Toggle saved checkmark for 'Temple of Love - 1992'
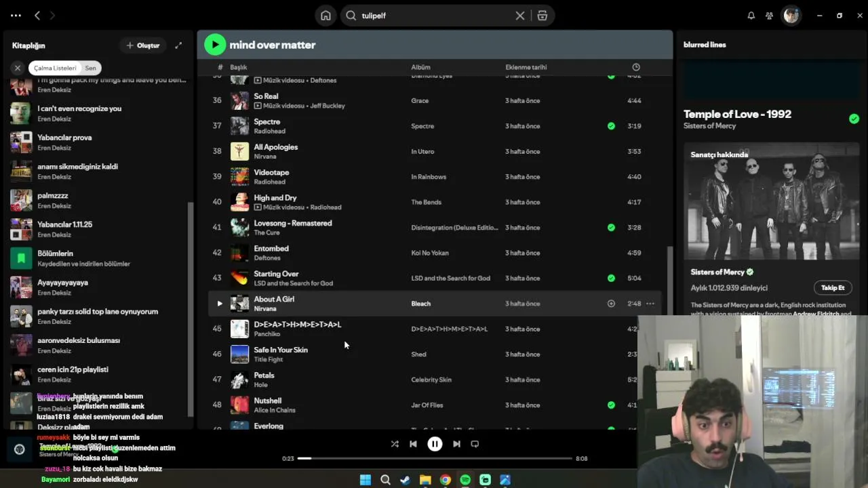This screenshot has height=488, width=868. pyautogui.click(x=854, y=119)
